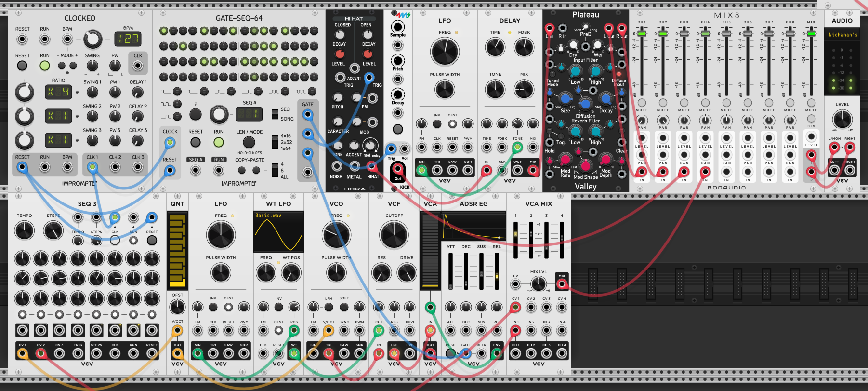The height and width of the screenshot is (391, 868).
Task: Click the VCA level slider display
Action: (430, 251)
